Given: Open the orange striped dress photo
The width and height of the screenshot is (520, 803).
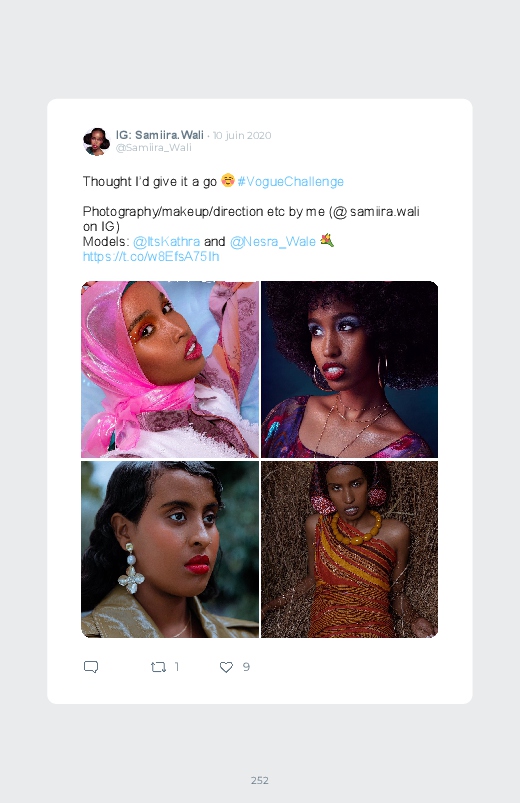Looking at the screenshot, I should (349, 550).
